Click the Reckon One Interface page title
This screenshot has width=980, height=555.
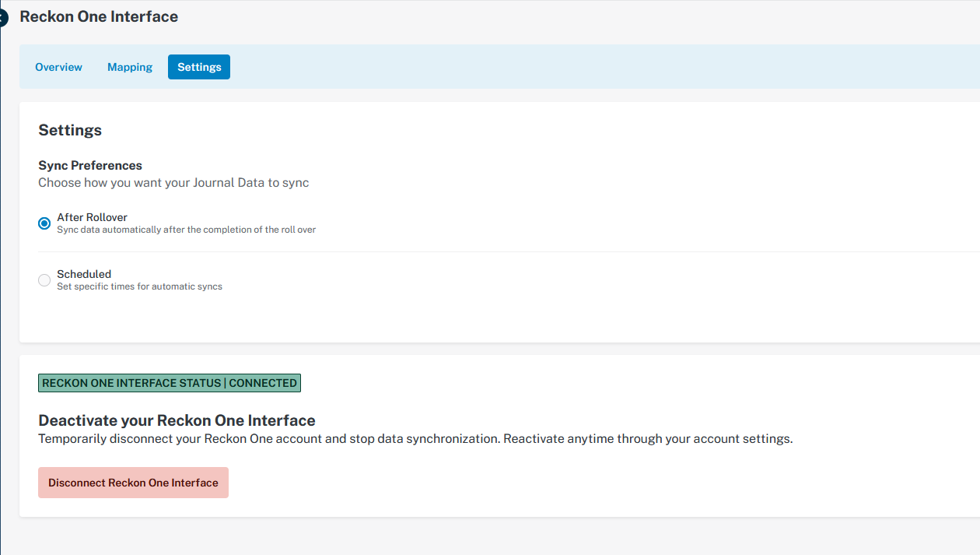click(x=99, y=16)
